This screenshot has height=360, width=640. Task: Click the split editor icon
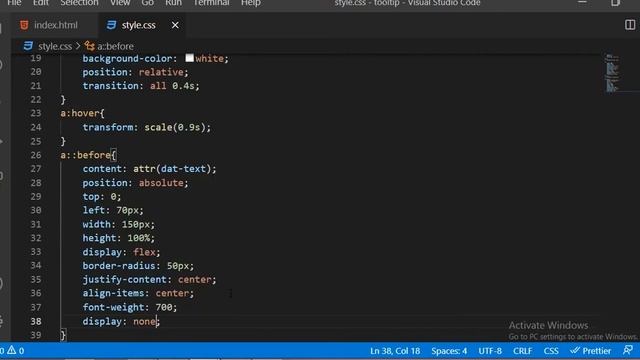tap(630, 25)
